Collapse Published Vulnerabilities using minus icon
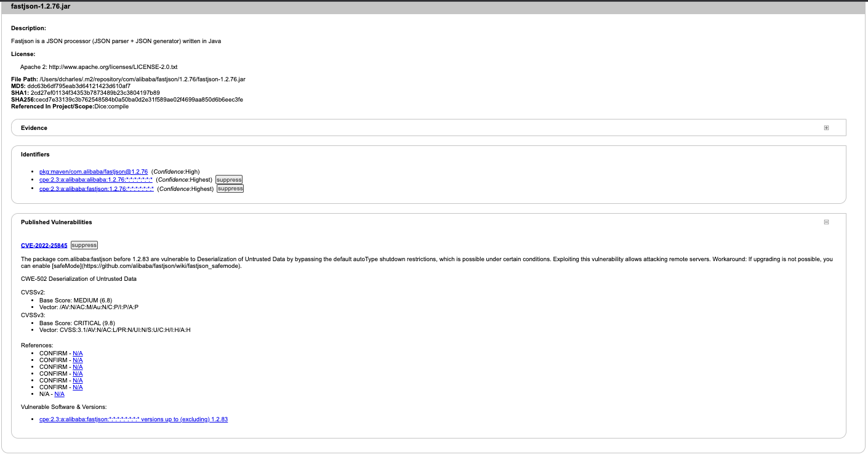Image resolution: width=868 pixels, height=457 pixels. point(826,222)
